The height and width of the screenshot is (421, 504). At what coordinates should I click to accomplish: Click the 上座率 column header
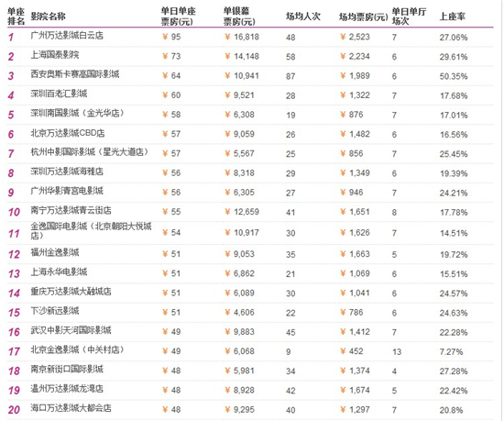point(453,17)
